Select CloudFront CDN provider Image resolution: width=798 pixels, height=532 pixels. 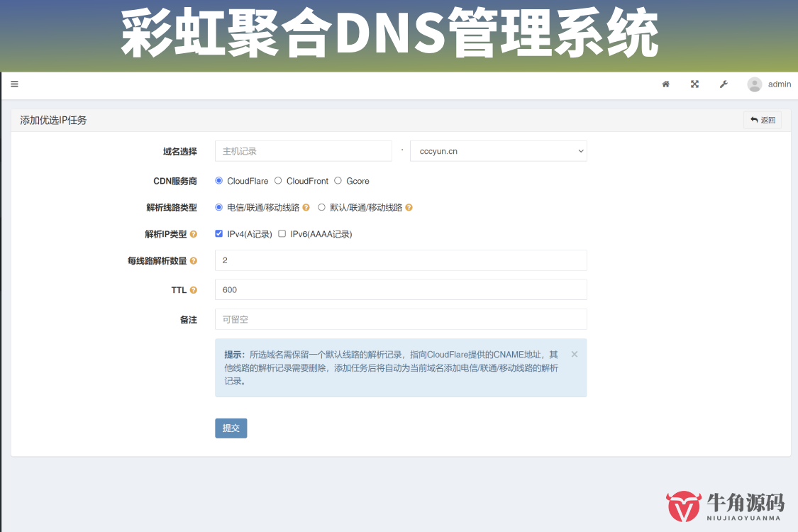(x=278, y=181)
